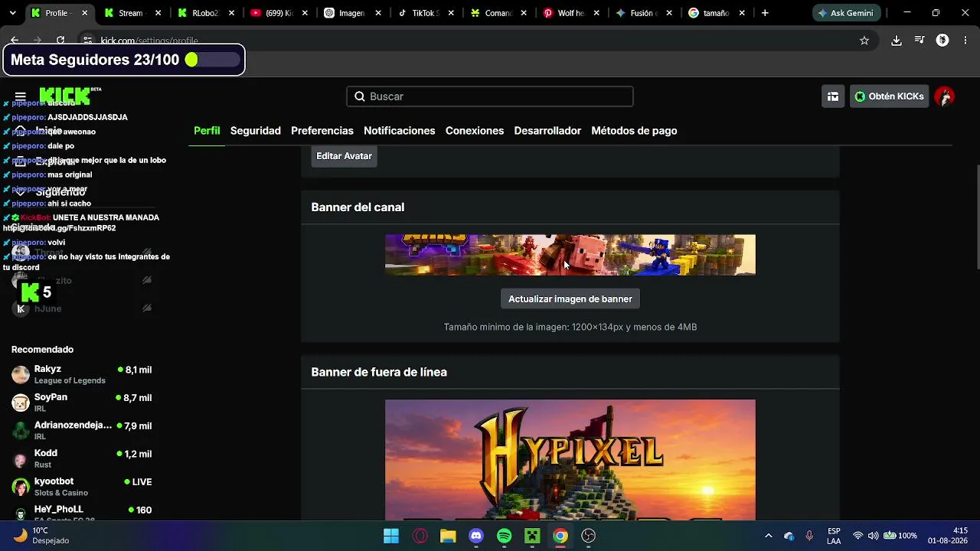Toggle the hidden-eye icon beside hJune
Viewport: 980px width, 551px height.
pos(147,308)
